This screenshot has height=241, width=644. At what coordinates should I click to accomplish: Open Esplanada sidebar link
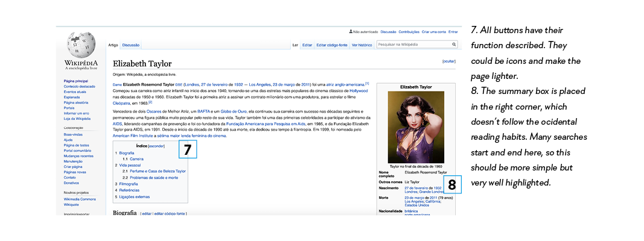point(72,97)
